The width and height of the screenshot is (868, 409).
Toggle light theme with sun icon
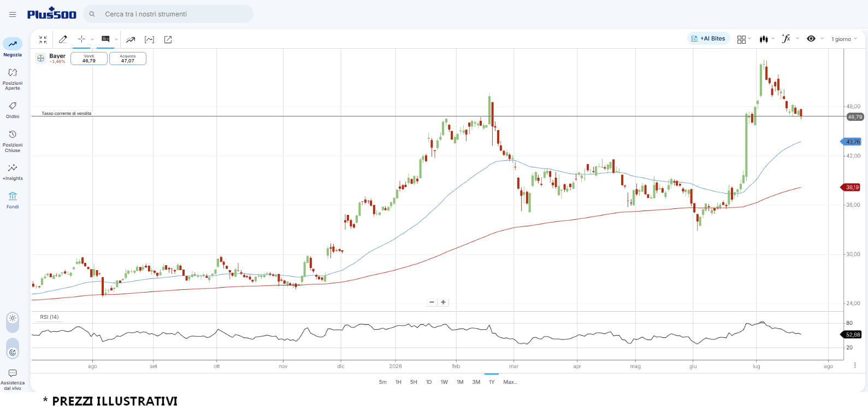13,318
